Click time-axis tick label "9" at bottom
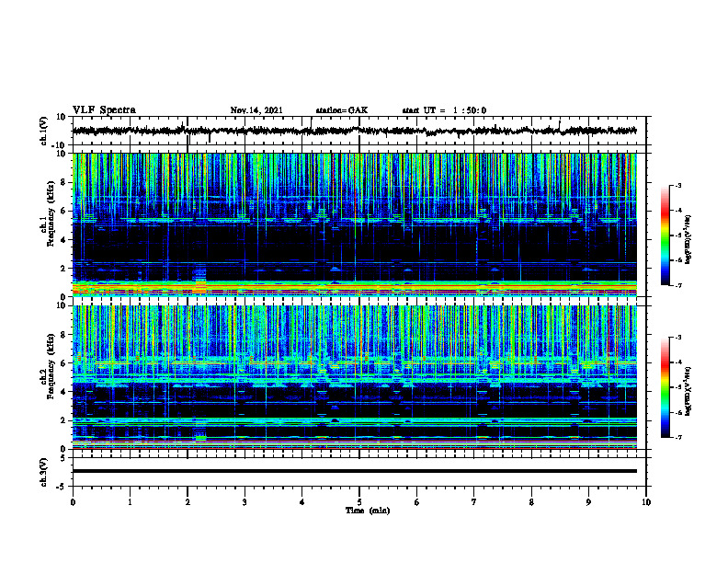The width and height of the screenshot is (728, 563). click(x=588, y=502)
